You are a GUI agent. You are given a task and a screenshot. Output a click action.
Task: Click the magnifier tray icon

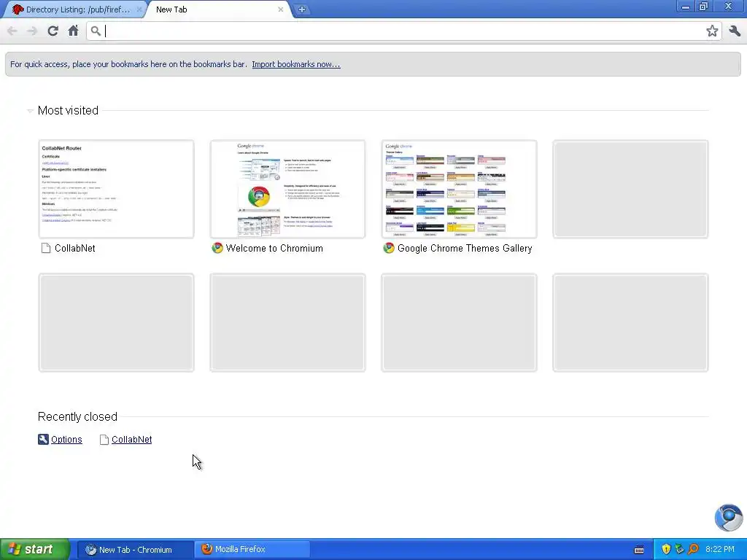[694, 550]
